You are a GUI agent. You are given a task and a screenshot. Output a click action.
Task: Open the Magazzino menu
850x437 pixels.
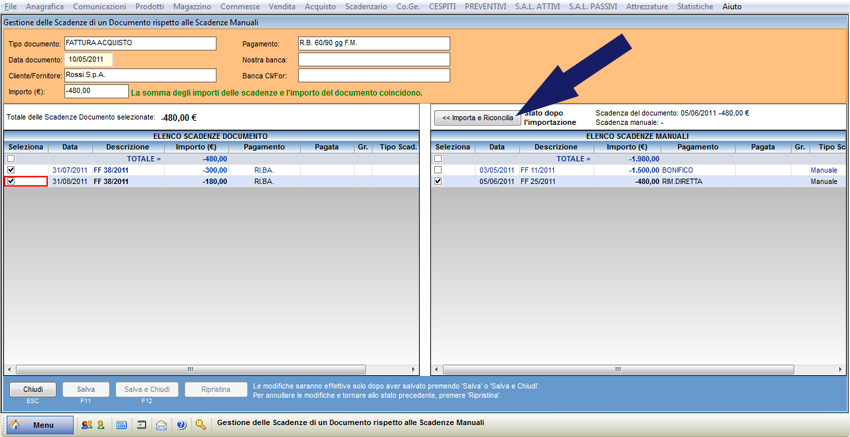[x=192, y=6]
